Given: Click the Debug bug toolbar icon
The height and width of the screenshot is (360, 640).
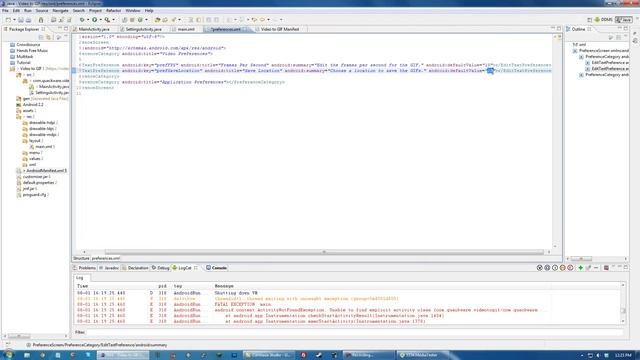Looking at the screenshot, I should (82, 20).
